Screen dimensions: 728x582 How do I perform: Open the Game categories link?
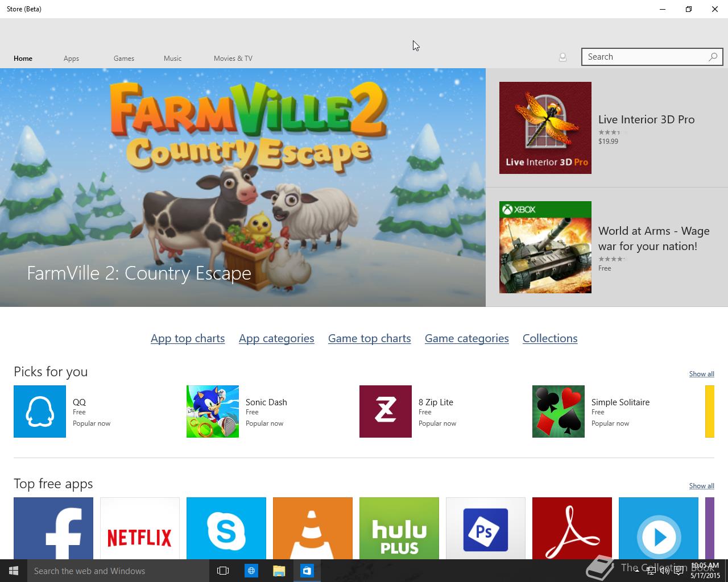tap(467, 338)
